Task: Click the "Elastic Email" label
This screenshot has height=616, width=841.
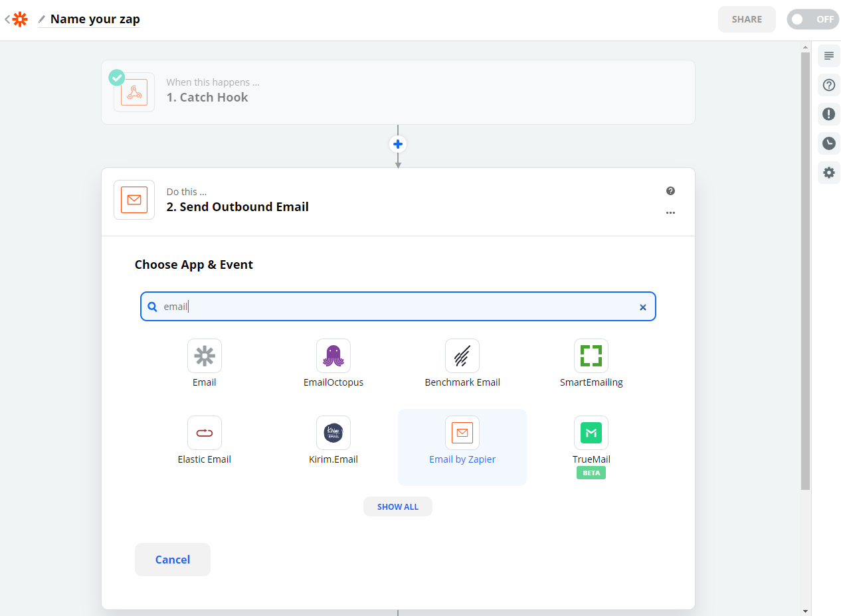Action: coord(205,459)
